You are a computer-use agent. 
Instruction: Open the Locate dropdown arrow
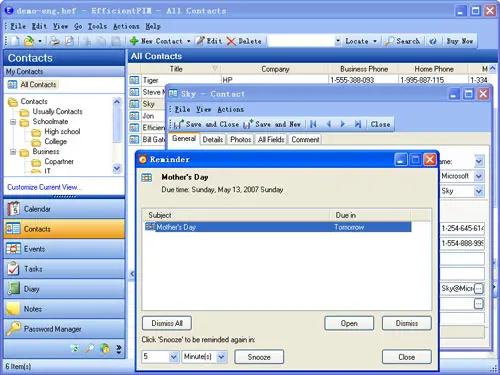pyautogui.click(x=375, y=41)
